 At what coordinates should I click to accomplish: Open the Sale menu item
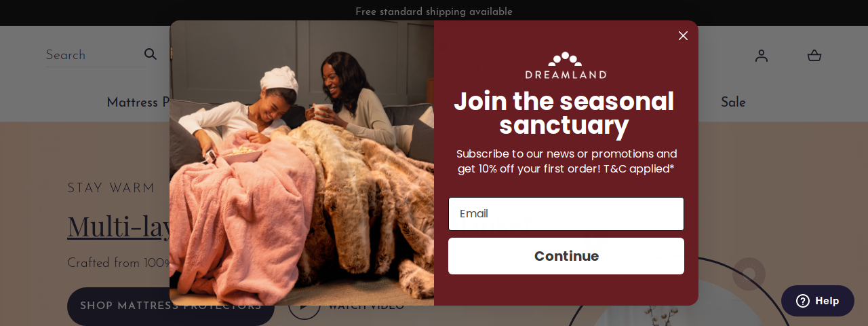(733, 103)
